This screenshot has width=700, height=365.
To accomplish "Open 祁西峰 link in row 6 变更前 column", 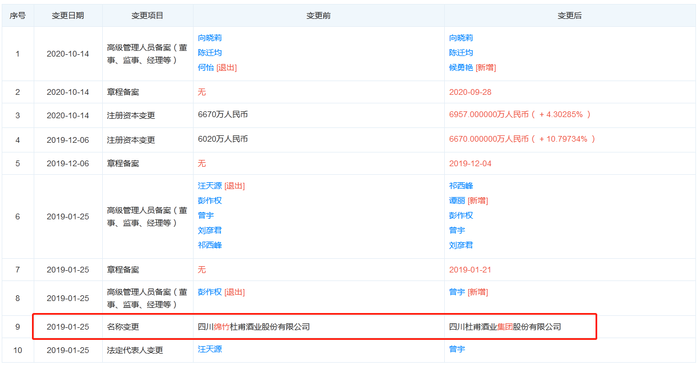I will pyautogui.click(x=210, y=245).
